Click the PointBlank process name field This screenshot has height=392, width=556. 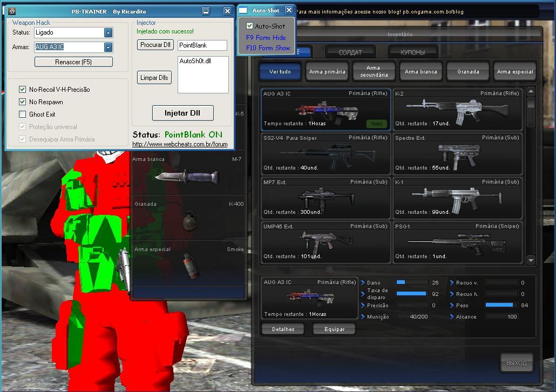[x=202, y=45]
